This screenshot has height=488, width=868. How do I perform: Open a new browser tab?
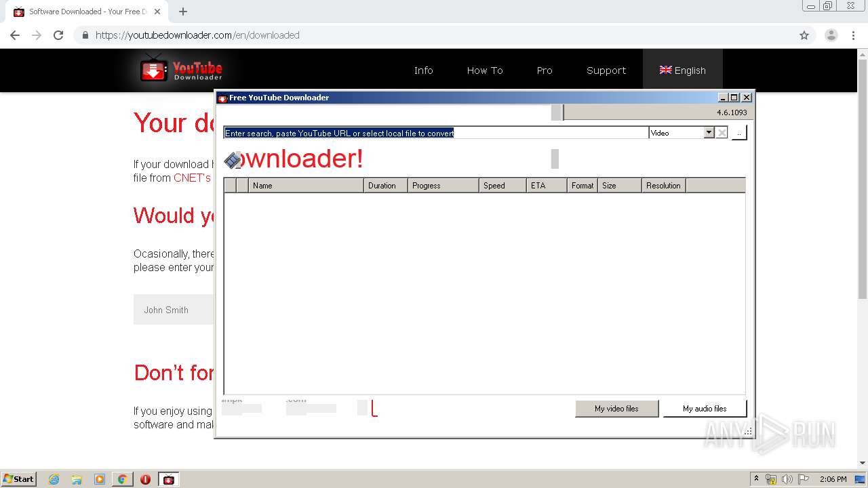click(x=183, y=12)
